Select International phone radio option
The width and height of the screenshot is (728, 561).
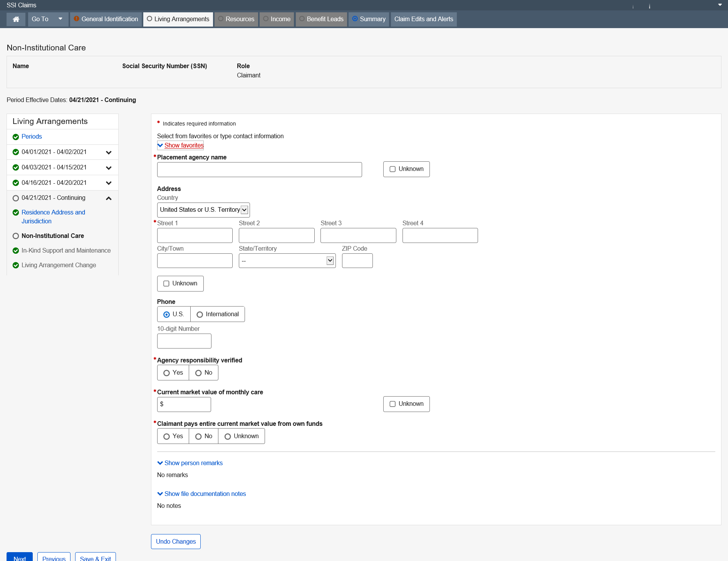tap(200, 315)
